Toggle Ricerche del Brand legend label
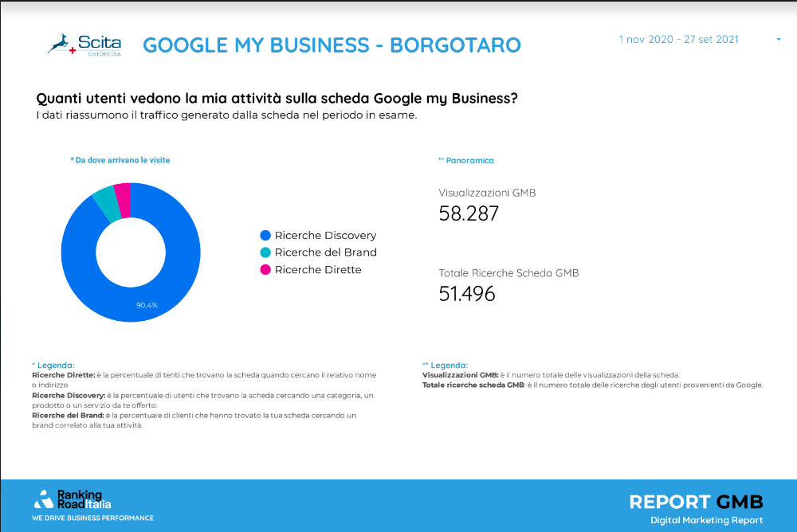This screenshot has width=797, height=532. (326, 252)
